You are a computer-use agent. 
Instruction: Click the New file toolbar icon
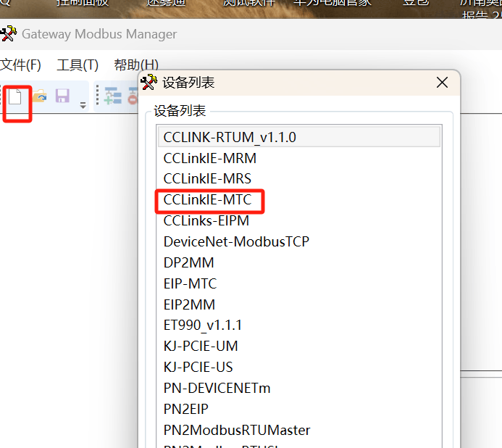[14, 97]
